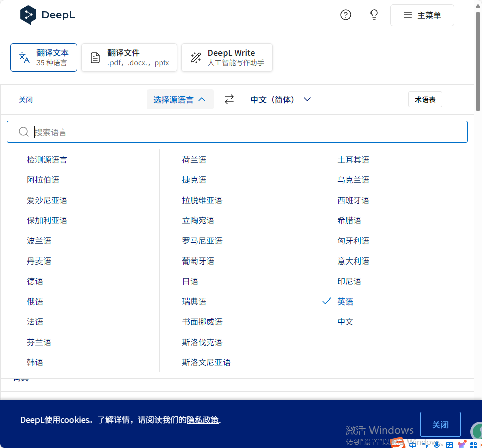Choose 拉脱维亚语 in the language list
This screenshot has height=448, width=482.
pos(202,200)
